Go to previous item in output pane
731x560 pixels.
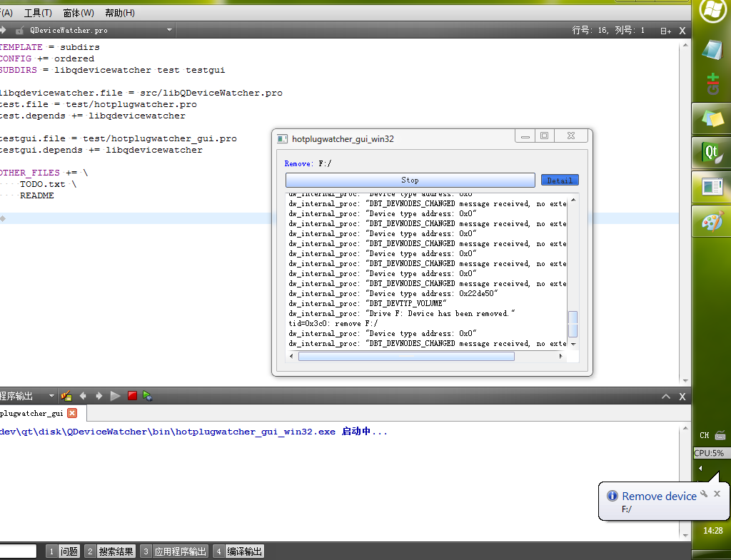click(83, 395)
